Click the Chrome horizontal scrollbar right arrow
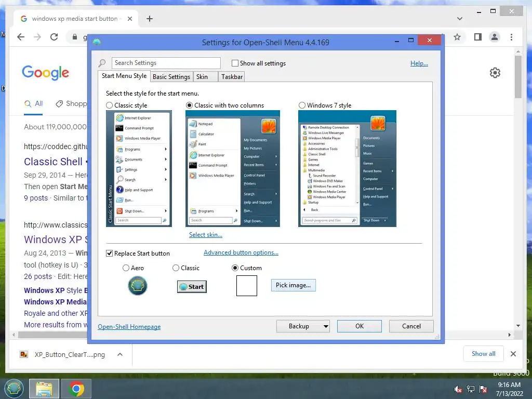This screenshot has height=399, width=532. coord(509,335)
